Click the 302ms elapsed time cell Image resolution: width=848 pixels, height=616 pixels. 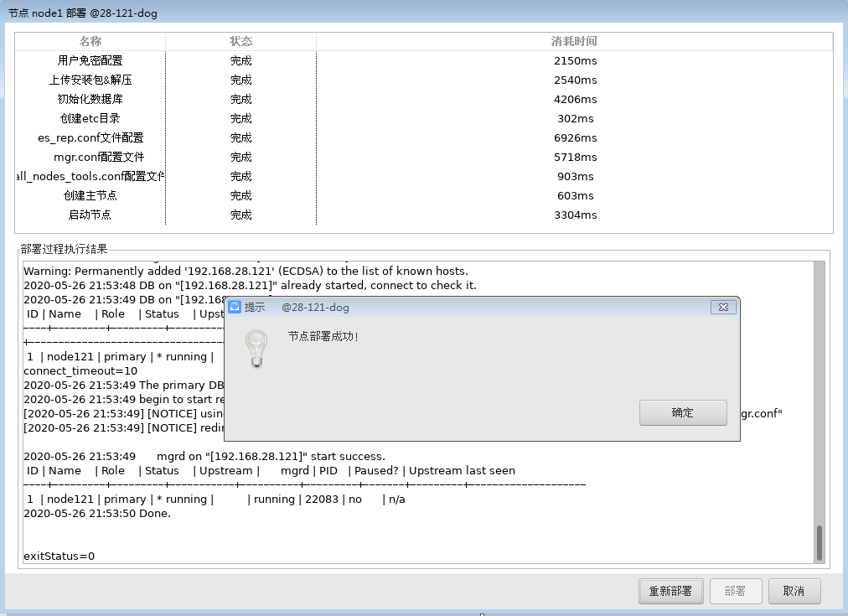[576, 118]
